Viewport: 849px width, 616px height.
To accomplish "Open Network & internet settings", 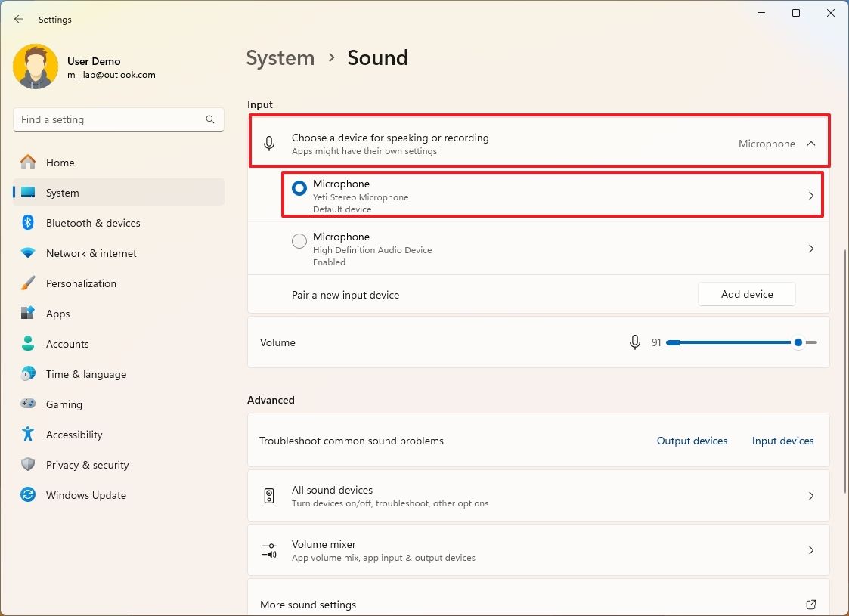I will (x=91, y=253).
